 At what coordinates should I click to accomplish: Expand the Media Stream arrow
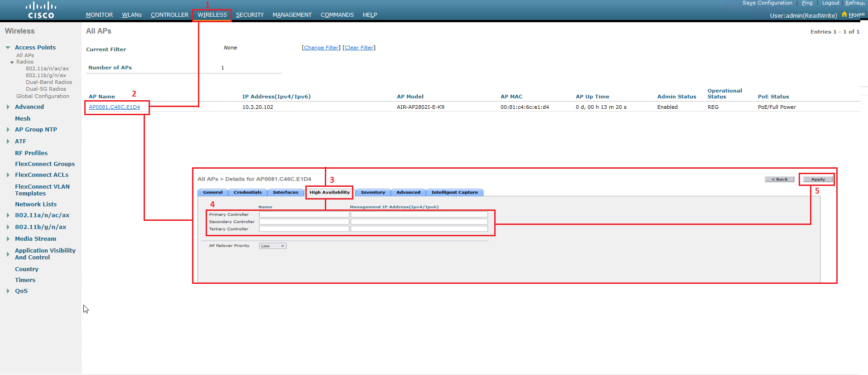pyautogui.click(x=8, y=239)
